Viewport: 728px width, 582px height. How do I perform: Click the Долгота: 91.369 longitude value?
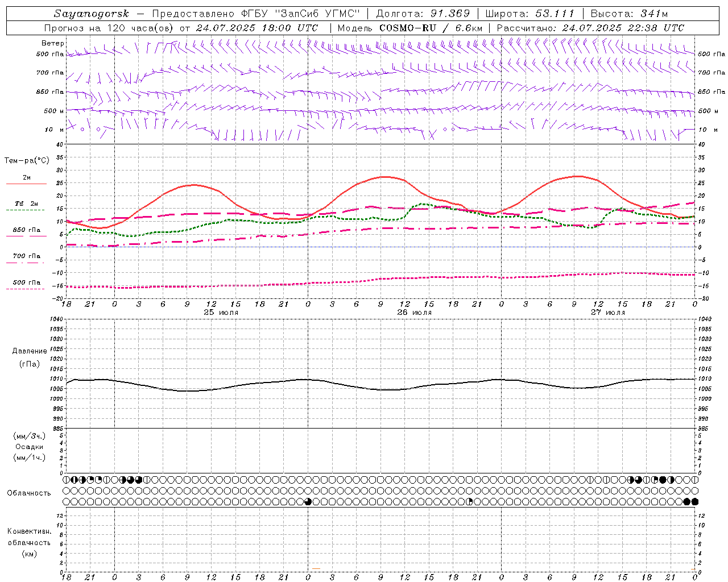point(423,14)
